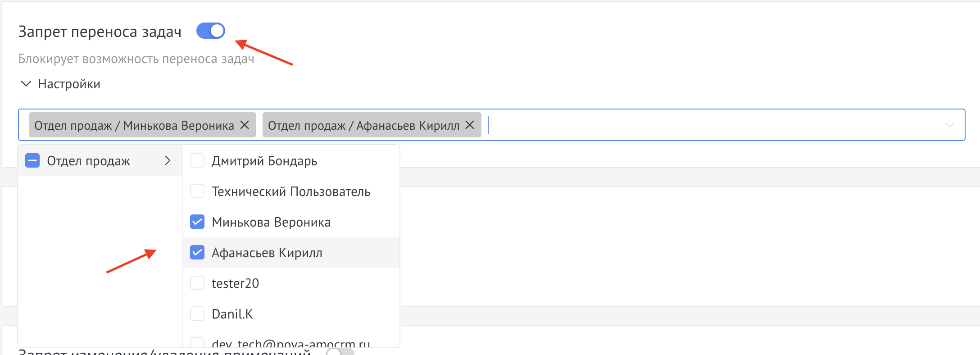Check the «Технический Пользователь» checkbox
Viewport: 980px width, 355px height.
click(x=197, y=191)
